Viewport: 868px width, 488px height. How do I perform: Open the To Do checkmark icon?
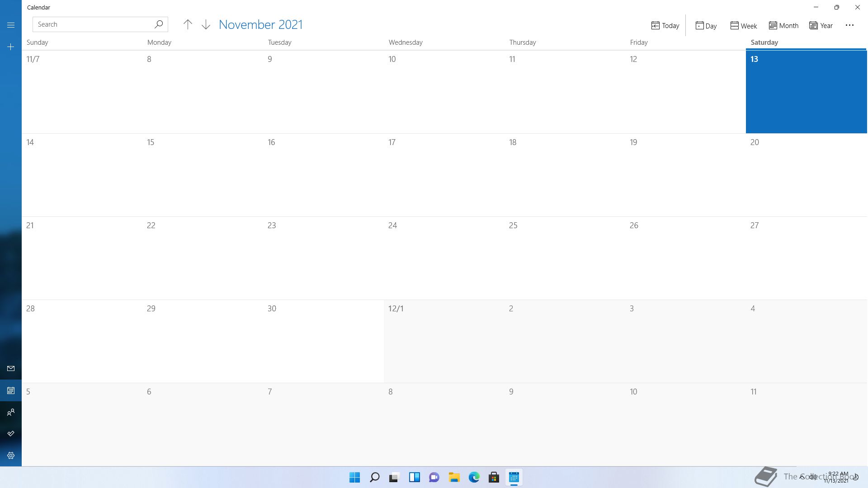11,434
